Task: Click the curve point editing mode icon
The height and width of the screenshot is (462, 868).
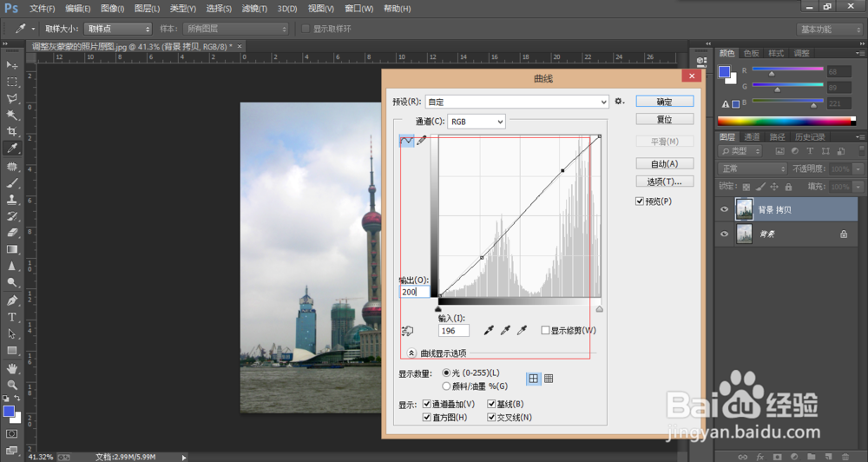Action: click(407, 141)
